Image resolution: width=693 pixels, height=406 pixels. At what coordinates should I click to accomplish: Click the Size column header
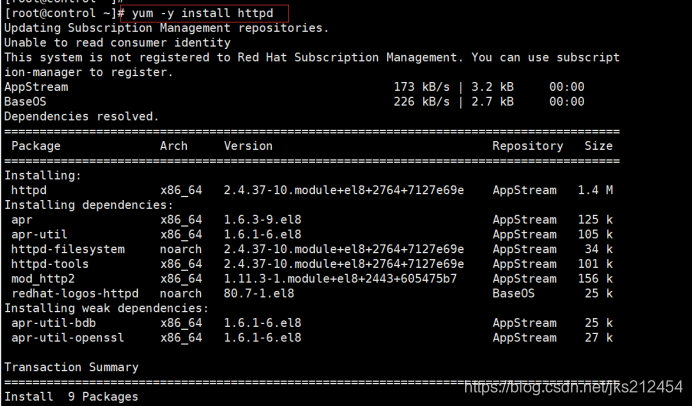[x=598, y=146]
